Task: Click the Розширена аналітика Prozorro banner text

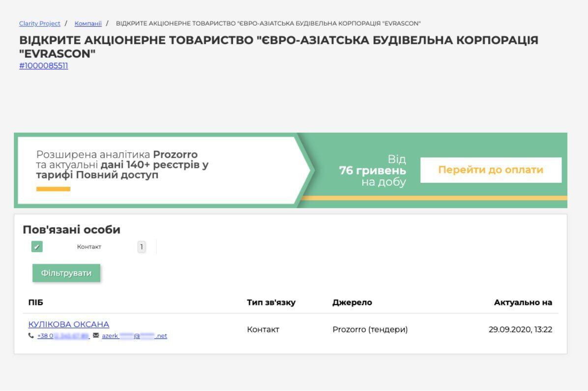Action: tap(122, 165)
